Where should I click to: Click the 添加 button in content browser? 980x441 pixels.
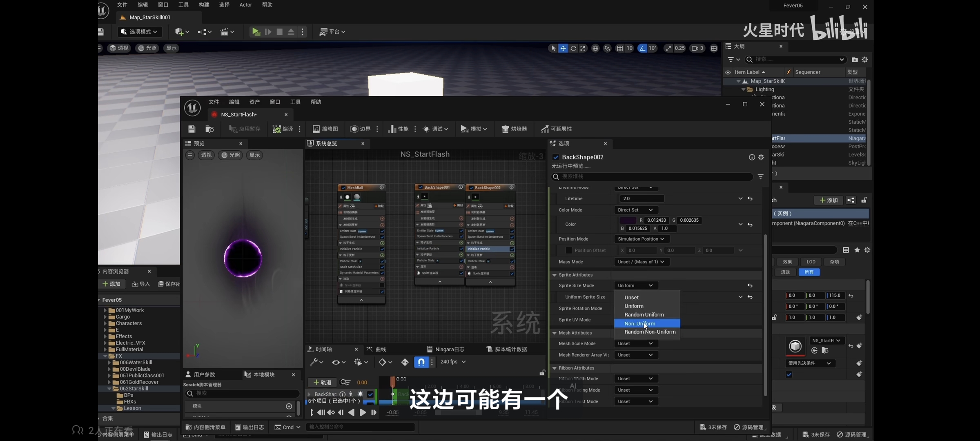point(111,284)
